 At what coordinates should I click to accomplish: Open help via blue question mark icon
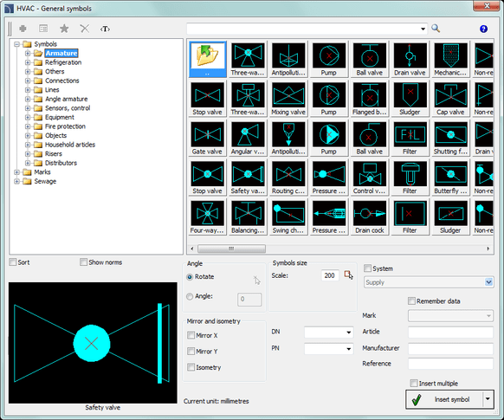pos(483,29)
